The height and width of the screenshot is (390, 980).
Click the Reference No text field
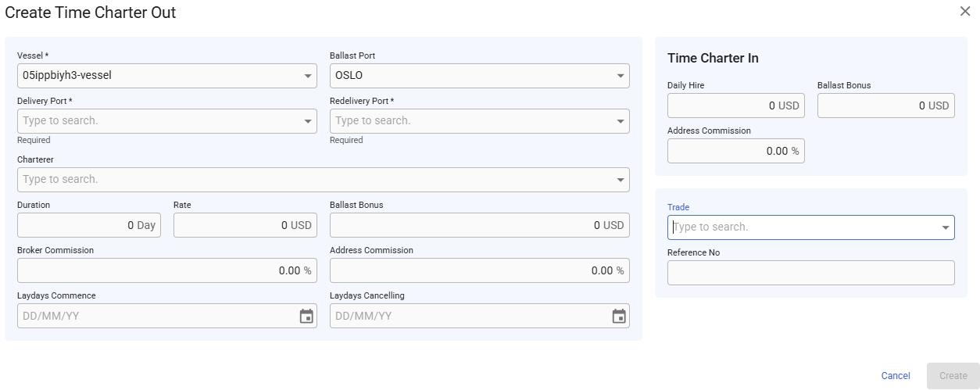810,273
